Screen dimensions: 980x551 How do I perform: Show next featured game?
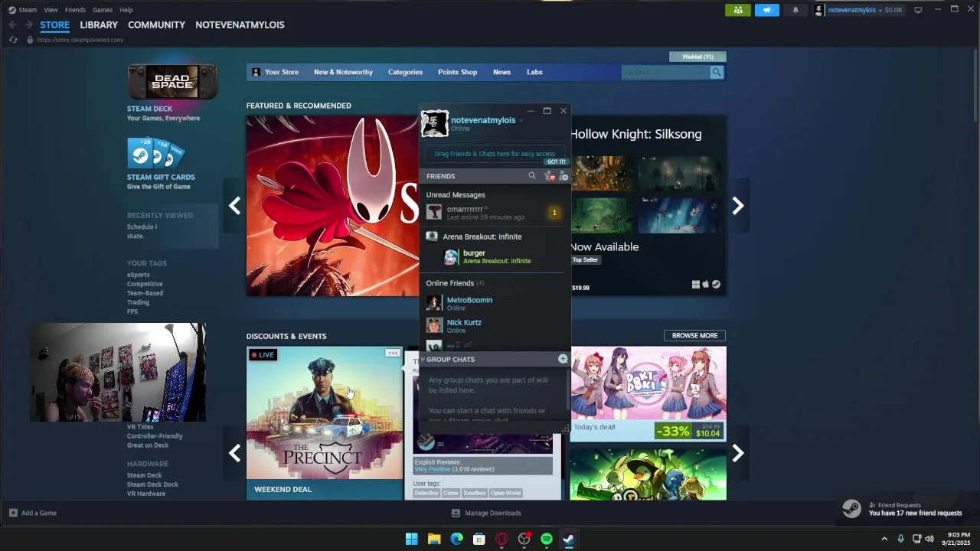(738, 206)
